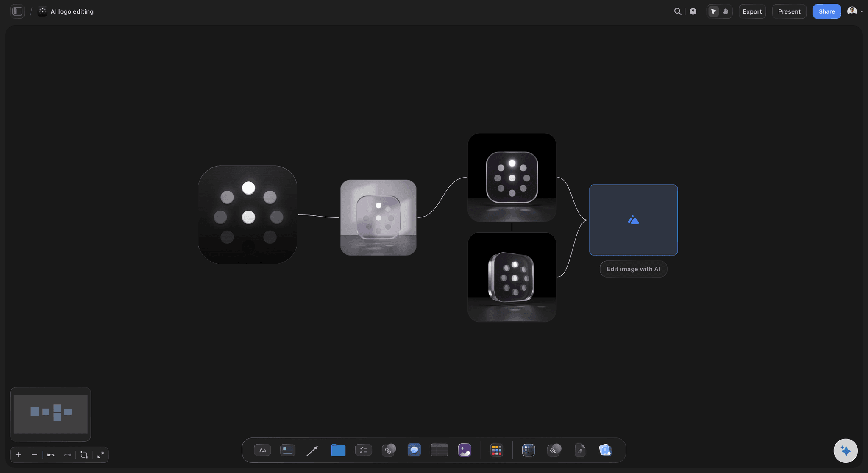Select the scribble drawing tool
The height and width of the screenshot is (473, 868).
point(554,450)
